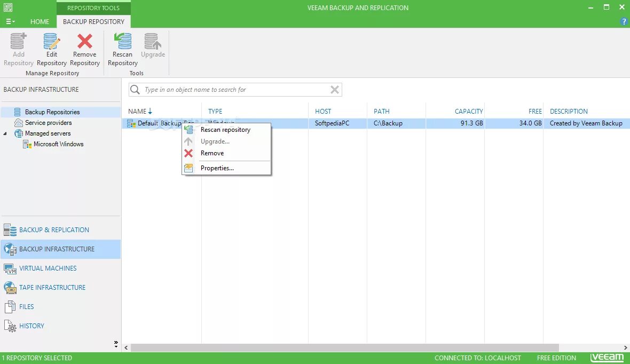Click the Veeam logo in the status bar
Viewport: 630px width, 364px height.
(x=607, y=357)
